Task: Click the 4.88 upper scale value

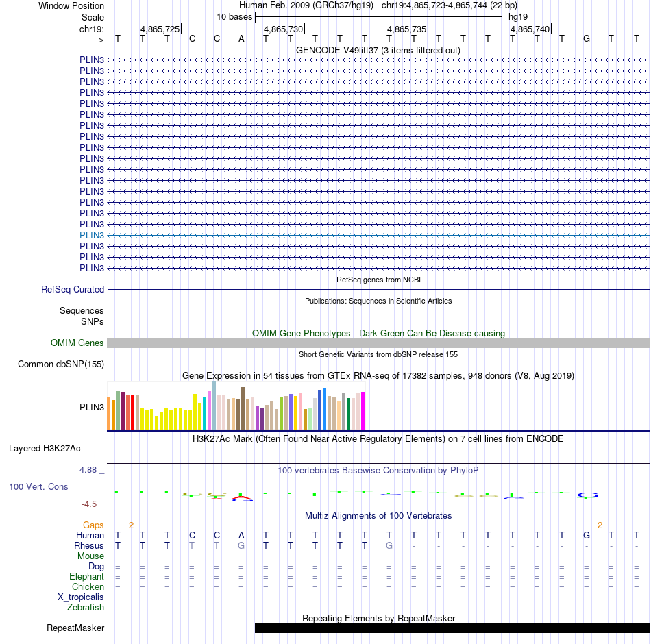Action: coord(88,469)
